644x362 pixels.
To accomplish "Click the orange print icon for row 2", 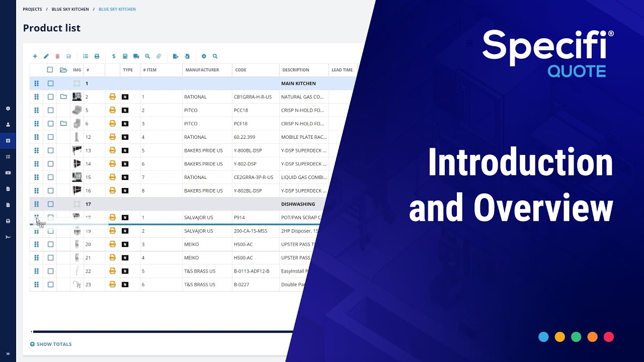I will click(x=113, y=97).
